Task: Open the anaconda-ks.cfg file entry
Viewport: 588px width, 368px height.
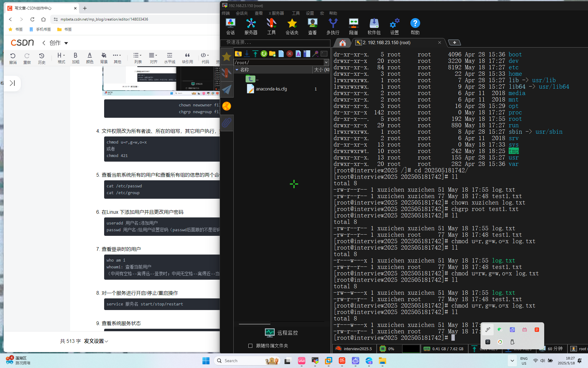Action: tap(271, 89)
